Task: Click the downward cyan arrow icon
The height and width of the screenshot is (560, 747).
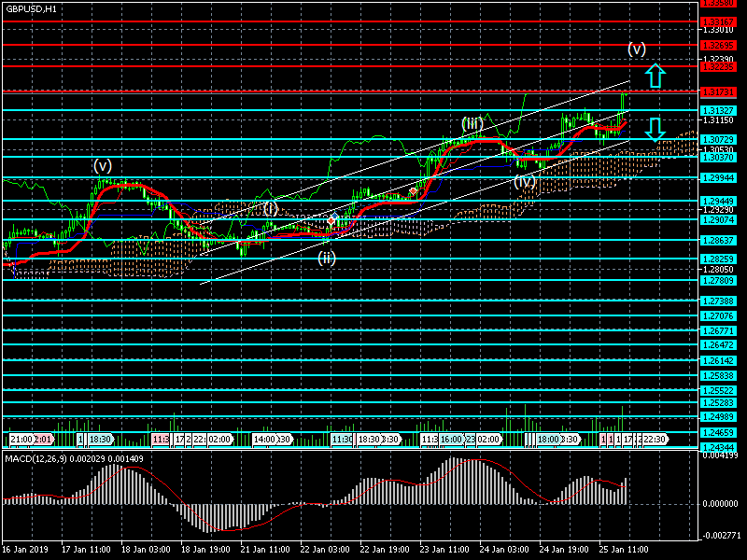Action: (x=655, y=128)
